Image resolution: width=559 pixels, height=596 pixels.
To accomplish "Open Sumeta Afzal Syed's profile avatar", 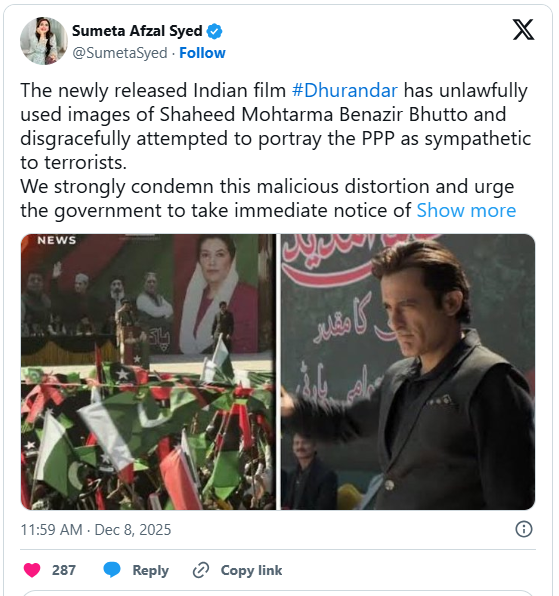I will tap(44, 41).
